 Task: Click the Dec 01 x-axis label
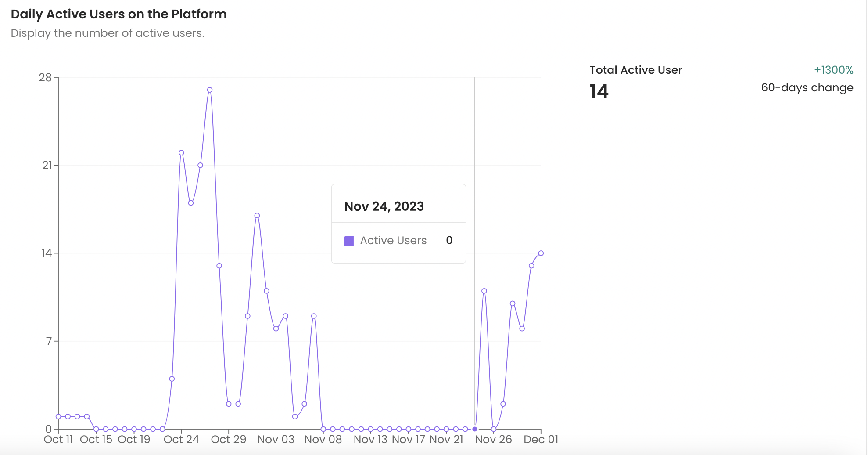pyautogui.click(x=541, y=440)
